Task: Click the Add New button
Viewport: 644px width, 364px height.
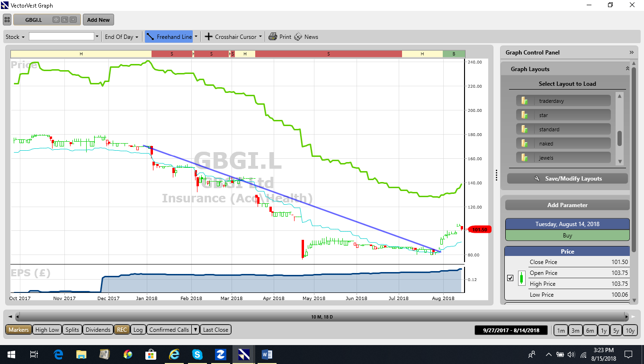Action: pyautogui.click(x=98, y=20)
